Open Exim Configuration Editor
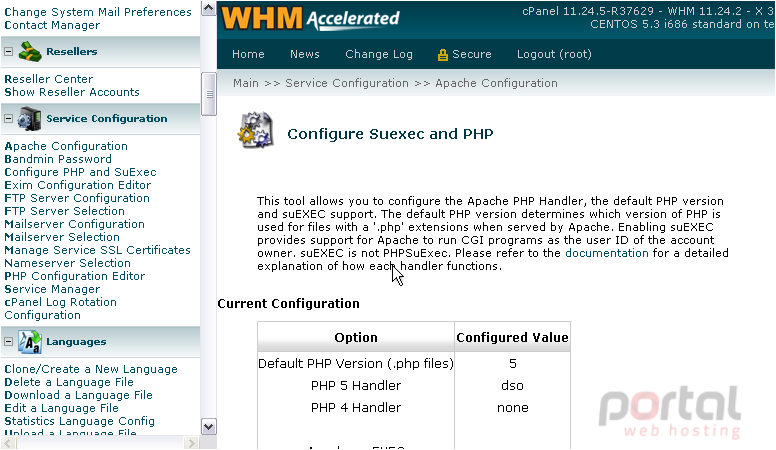Image resolution: width=776 pixels, height=450 pixels. pos(78,185)
